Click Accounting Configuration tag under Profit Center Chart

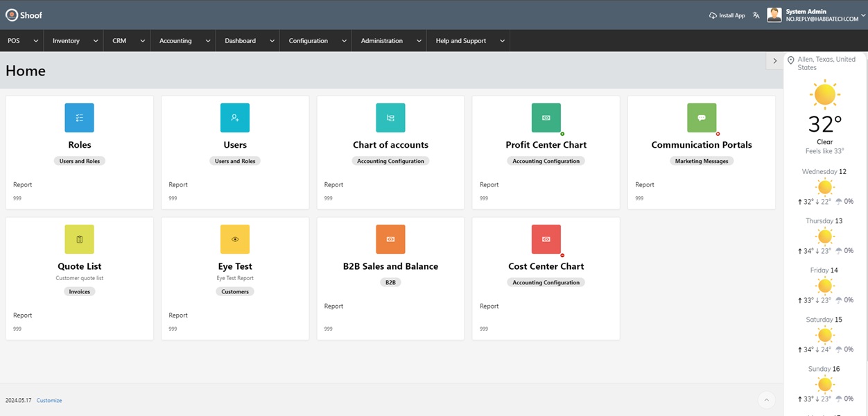click(x=546, y=161)
